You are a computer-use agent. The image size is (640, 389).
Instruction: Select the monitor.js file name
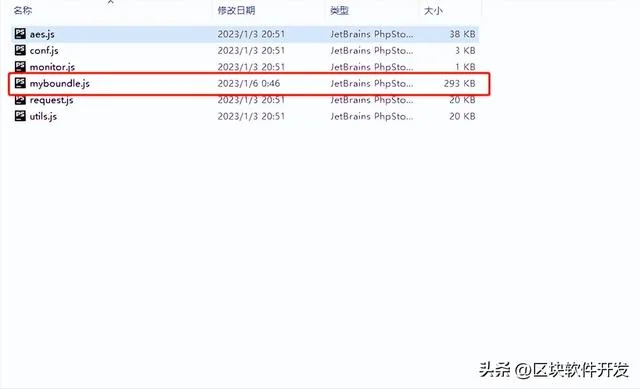(x=52, y=67)
